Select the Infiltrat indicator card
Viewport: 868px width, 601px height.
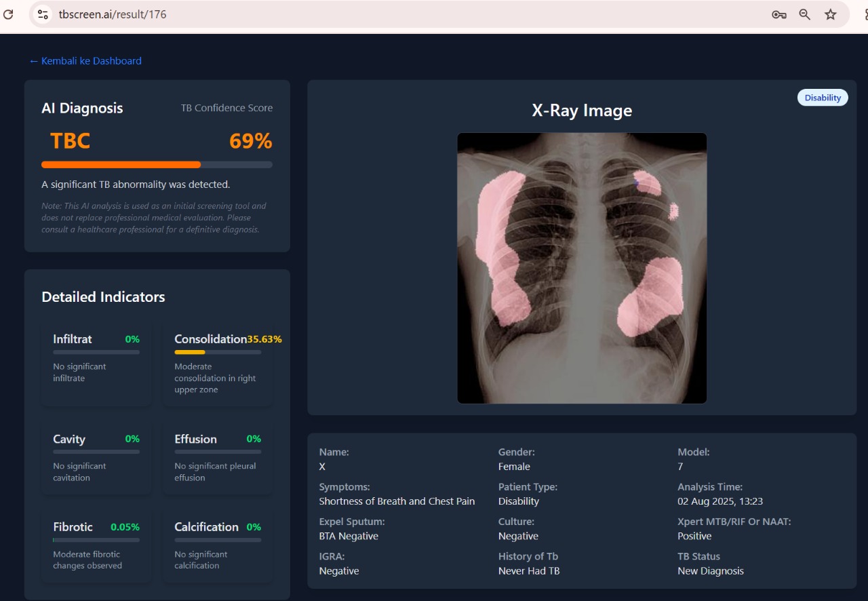[96, 363]
